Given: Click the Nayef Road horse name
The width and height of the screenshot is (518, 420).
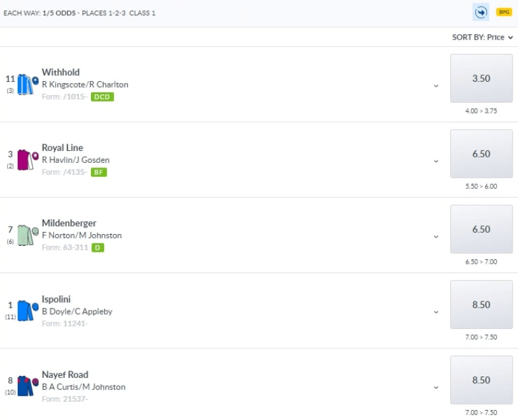Looking at the screenshot, I should [65, 375].
